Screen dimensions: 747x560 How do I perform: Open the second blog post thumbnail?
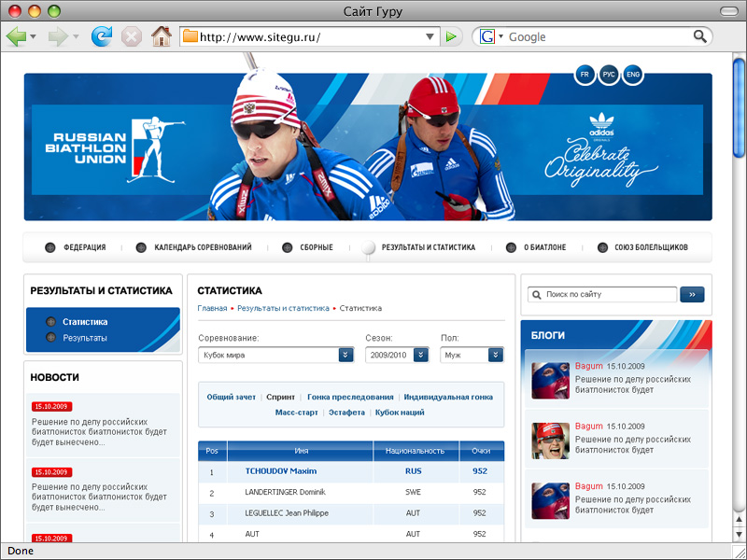click(550, 441)
